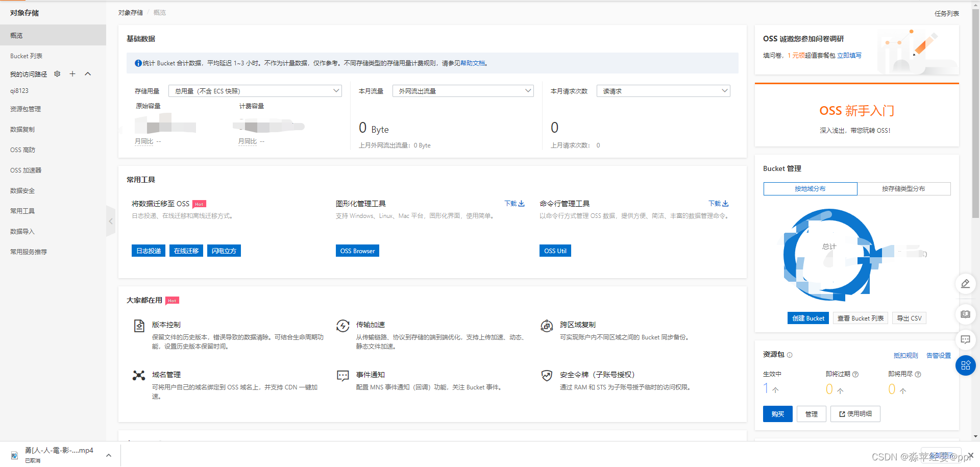Click the 域名管理 network icon
The image size is (980, 467).
pos(139,376)
